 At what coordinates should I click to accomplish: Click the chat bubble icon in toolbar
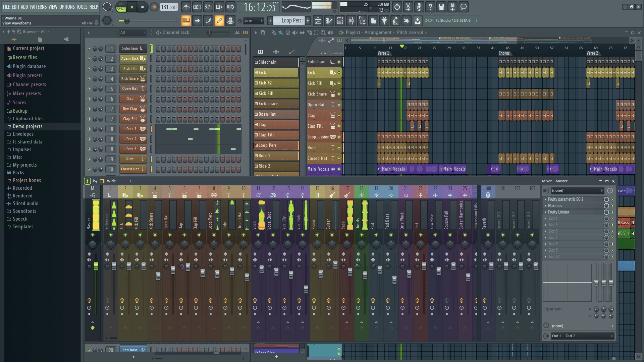point(463,7)
